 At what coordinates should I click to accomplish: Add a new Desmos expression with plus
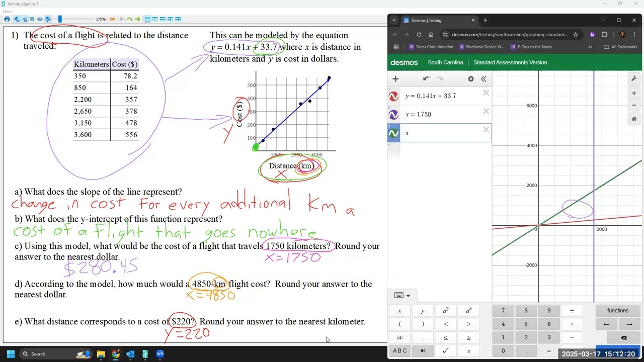coord(395,79)
